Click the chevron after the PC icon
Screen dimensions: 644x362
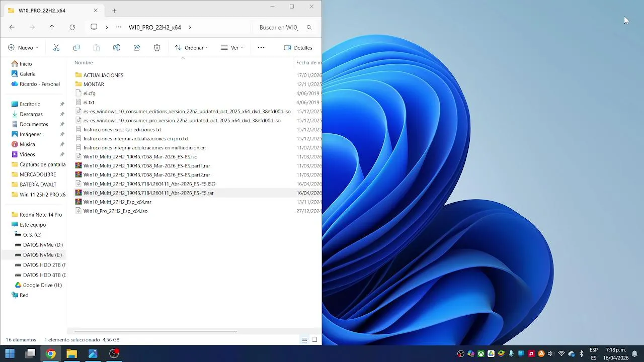[107, 27]
